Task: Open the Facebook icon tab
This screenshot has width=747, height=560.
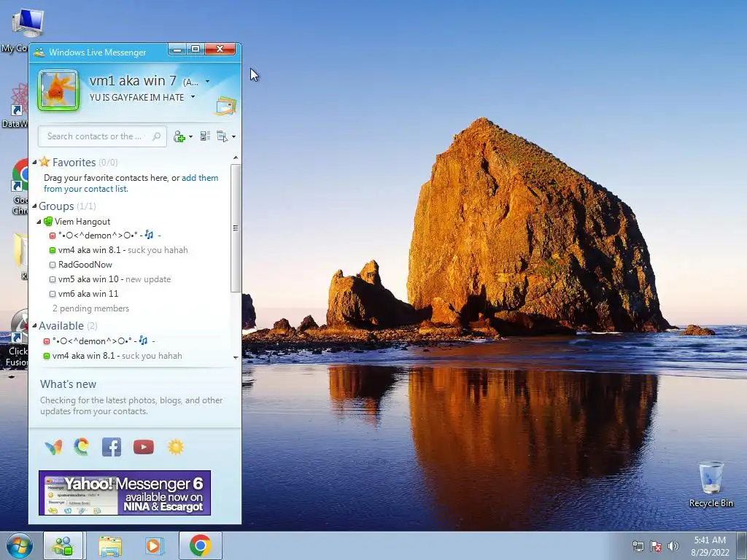Action: pyautogui.click(x=112, y=447)
